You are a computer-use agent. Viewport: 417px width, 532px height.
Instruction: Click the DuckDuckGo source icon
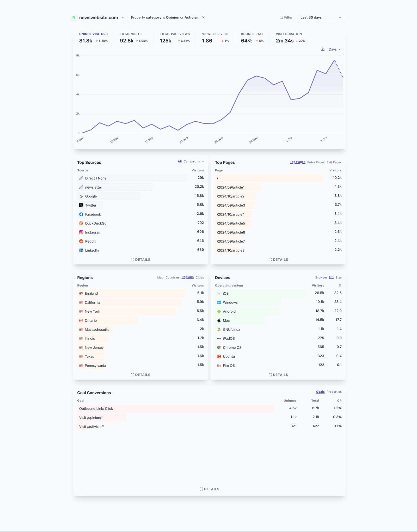tap(81, 223)
